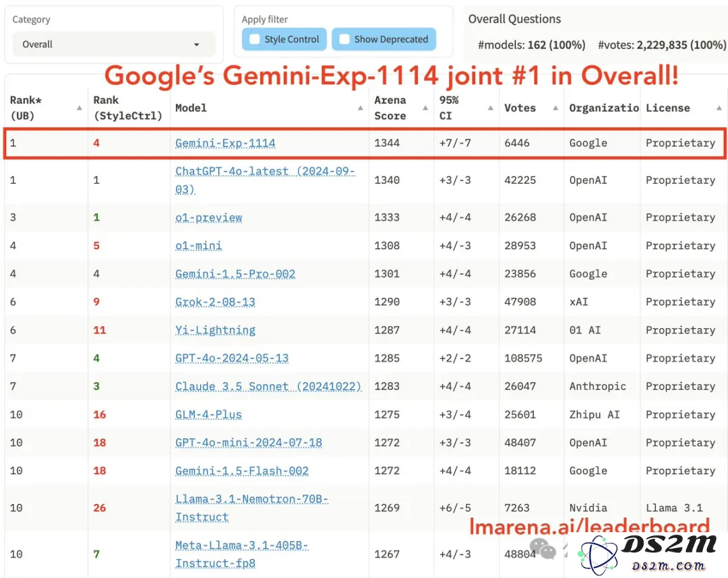The image size is (728, 578).
Task: Select votes 47908 in Grok row
Action: [520, 302]
